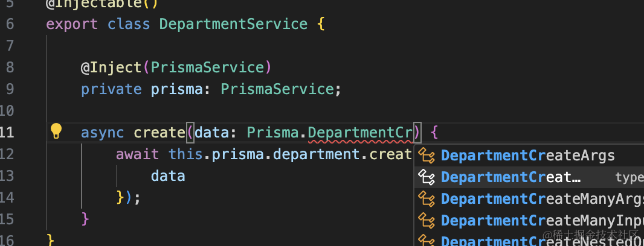Pick the DepartmentCreateManyInpu suggestion text
Viewport: 644px width, 246px height.
pos(542,220)
